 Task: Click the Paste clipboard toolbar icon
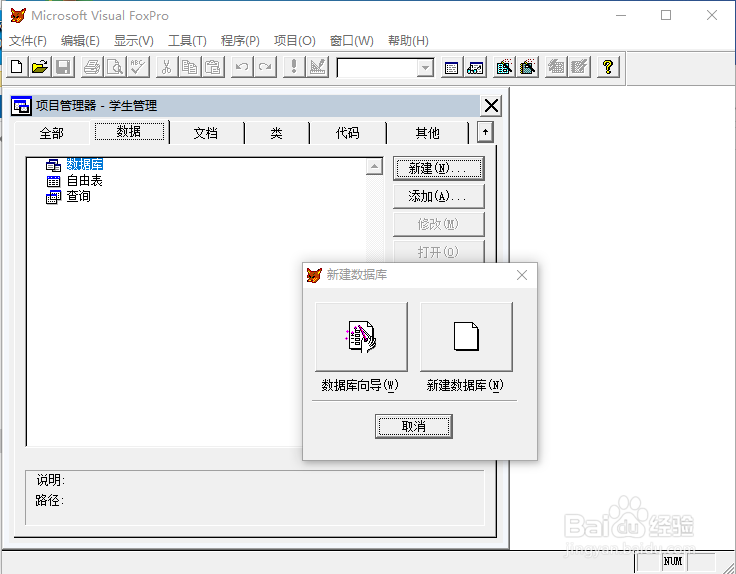[213, 67]
